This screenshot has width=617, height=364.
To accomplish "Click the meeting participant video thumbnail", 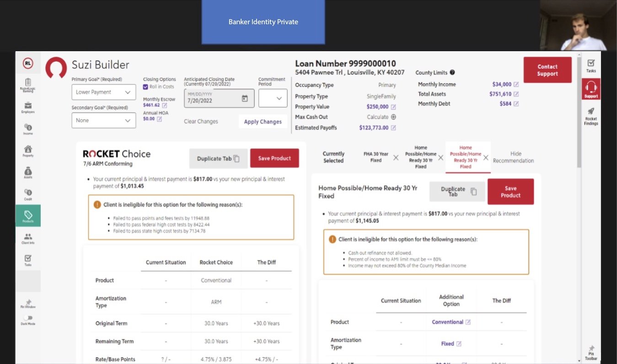I will [x=578, y=25].
